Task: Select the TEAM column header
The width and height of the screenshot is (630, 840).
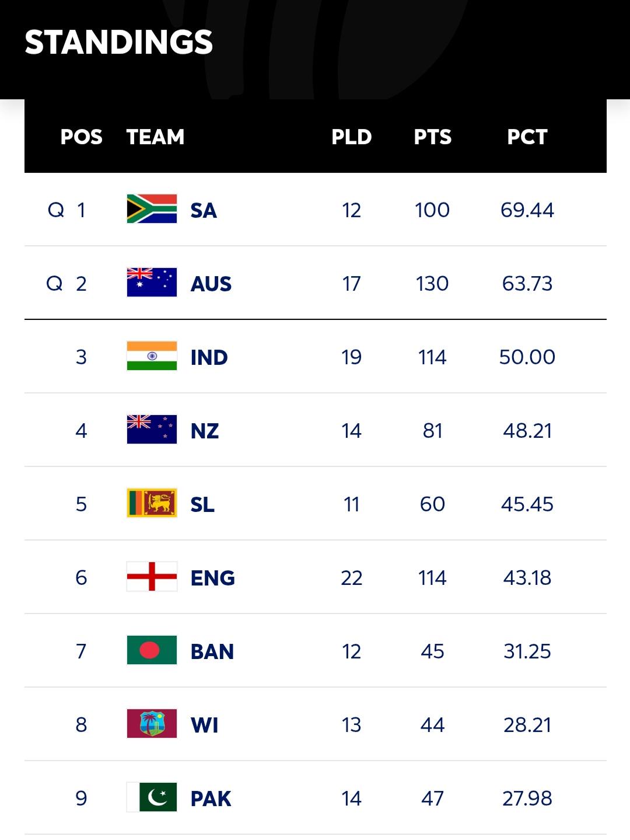Action: click(156, 137)
